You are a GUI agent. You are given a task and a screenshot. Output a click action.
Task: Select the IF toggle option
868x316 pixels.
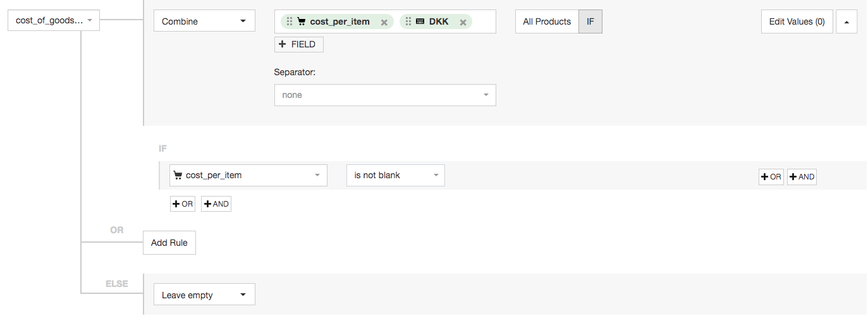pos(590,21)
